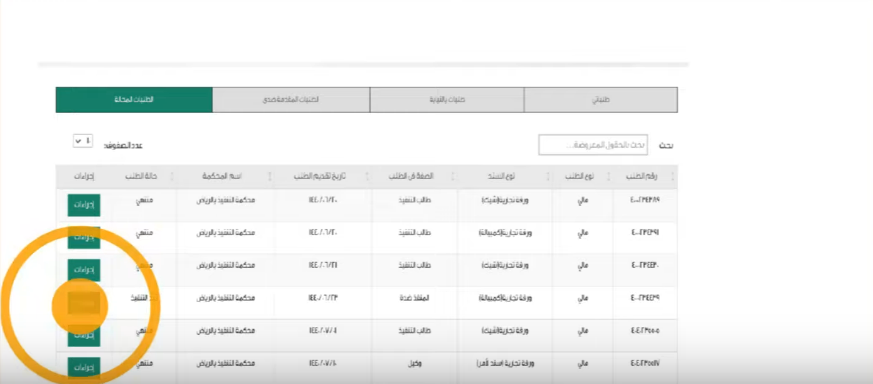
Task: Click منتهي status in the وكيل row
Action: click(144, 363)
